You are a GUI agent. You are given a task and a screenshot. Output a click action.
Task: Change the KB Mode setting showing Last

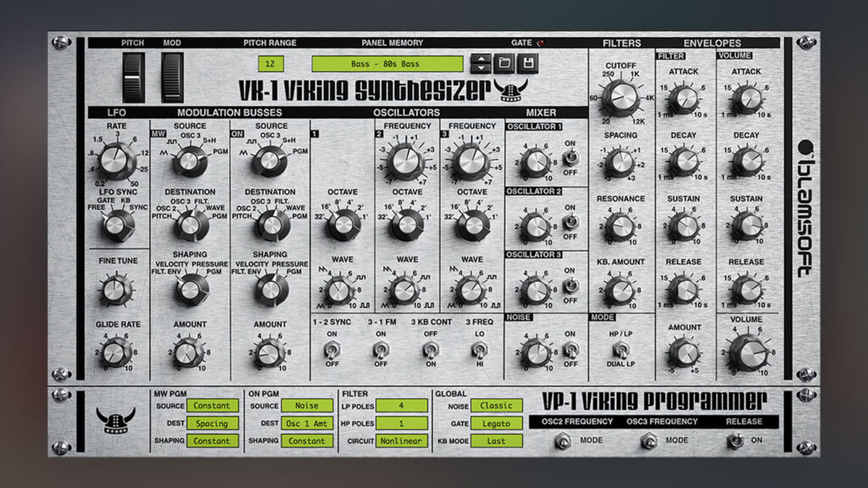[497, 441]
